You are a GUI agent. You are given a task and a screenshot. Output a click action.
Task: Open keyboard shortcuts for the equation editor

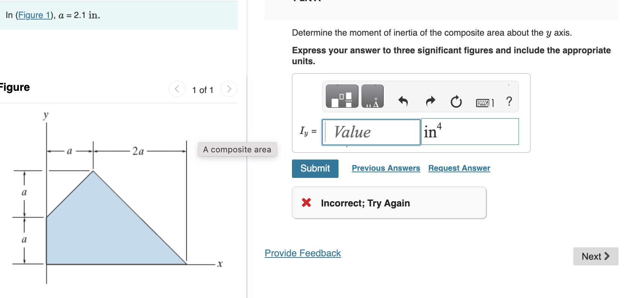coord(486,102)
